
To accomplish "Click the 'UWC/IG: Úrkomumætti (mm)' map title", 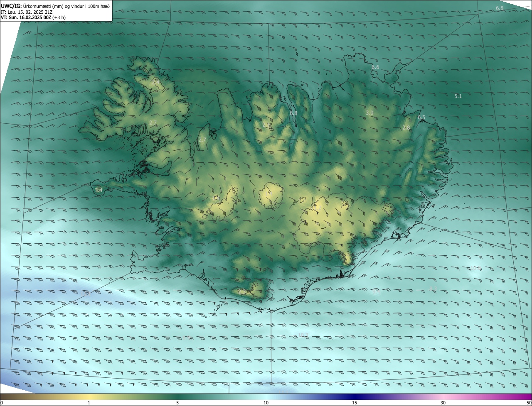I will pyautogui.click(x=55, y=6).
